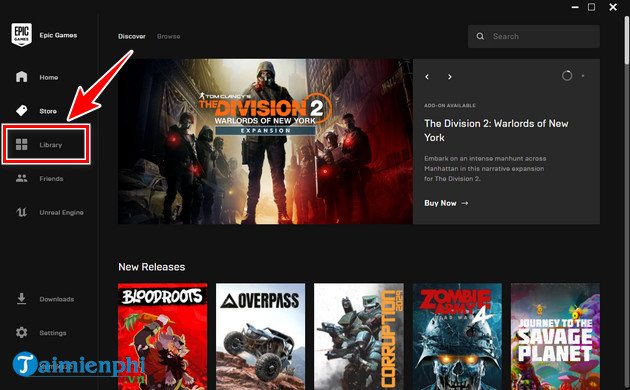
Task: Click the Friends sidebar label
Action: pyautogui.click(x=51, y=178)
